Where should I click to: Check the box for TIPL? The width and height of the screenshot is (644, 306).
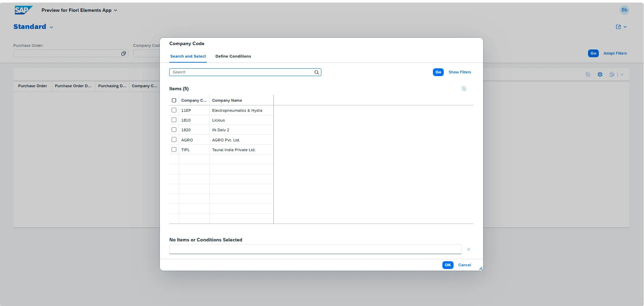click(174, 149)
